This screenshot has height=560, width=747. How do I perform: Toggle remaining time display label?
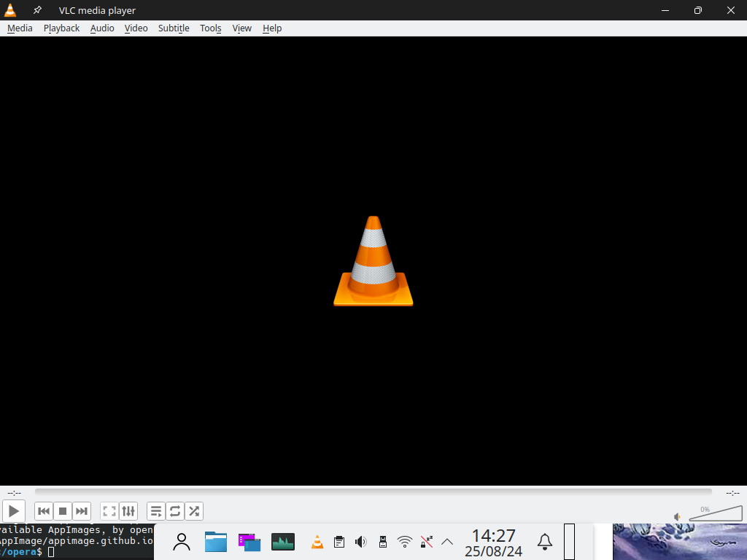(x=732, y=493)
